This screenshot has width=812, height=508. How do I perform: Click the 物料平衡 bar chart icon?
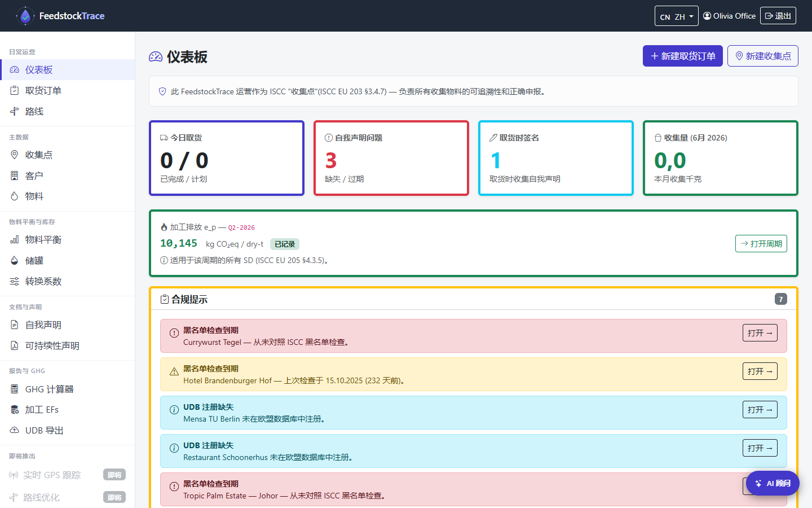click(15, 239)
